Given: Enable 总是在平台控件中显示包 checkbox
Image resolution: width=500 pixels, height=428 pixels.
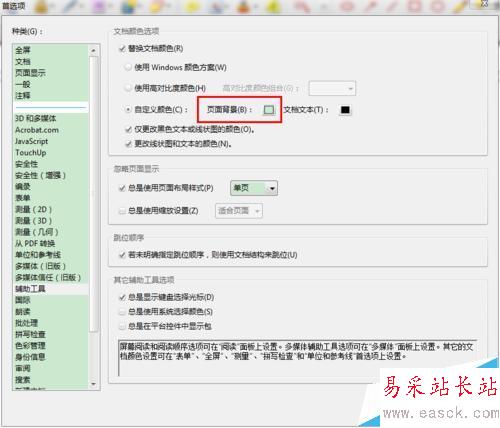Looking at the screenshot, I should 122,326.
